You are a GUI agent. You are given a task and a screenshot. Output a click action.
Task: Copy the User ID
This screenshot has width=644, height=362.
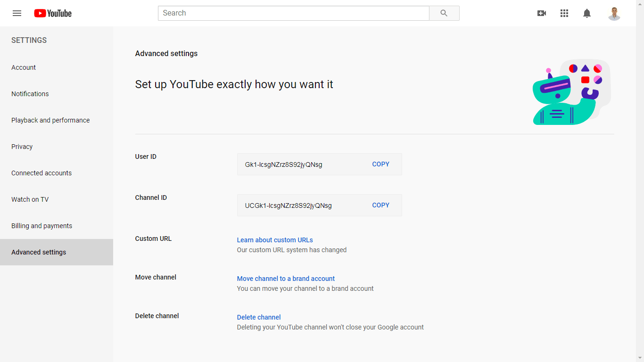[x=380, y=165]
